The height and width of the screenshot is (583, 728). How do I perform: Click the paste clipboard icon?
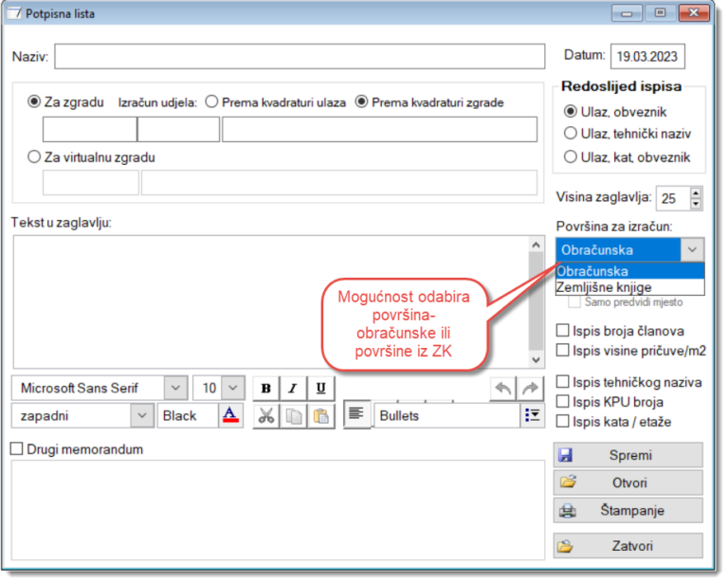coord(320,415)
